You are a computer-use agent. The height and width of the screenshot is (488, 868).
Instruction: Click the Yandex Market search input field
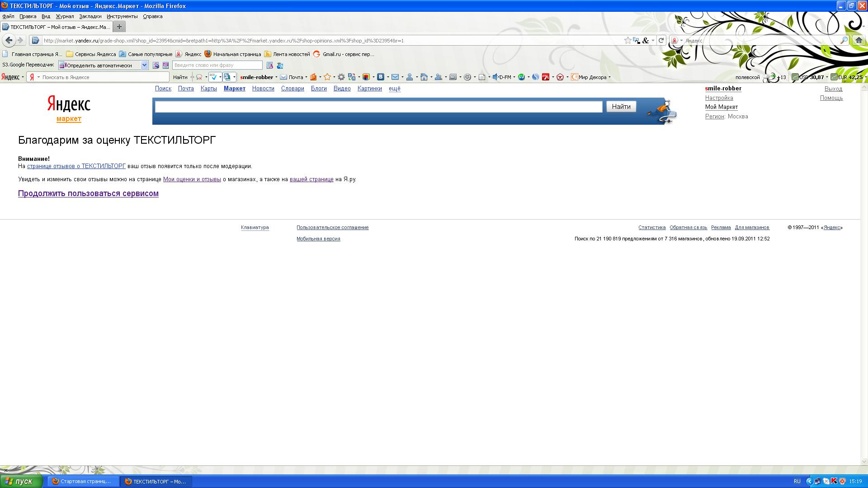click(x=378, y=107)
